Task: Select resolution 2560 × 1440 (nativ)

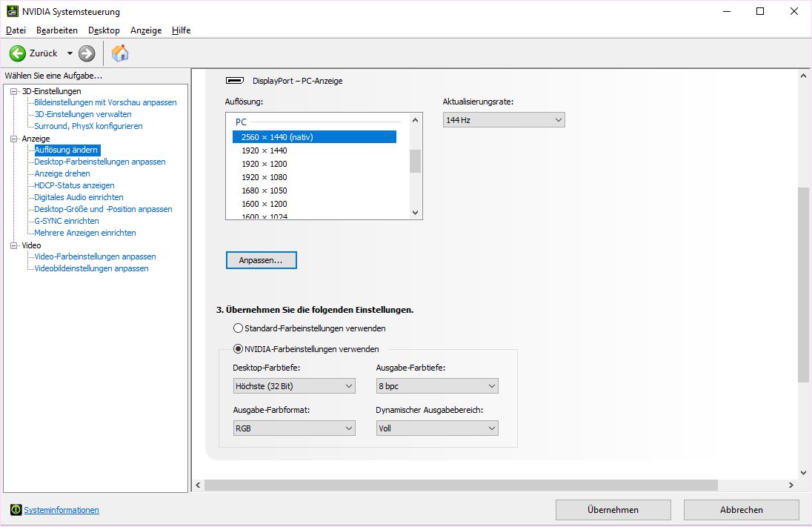Action: coord(314,137)
